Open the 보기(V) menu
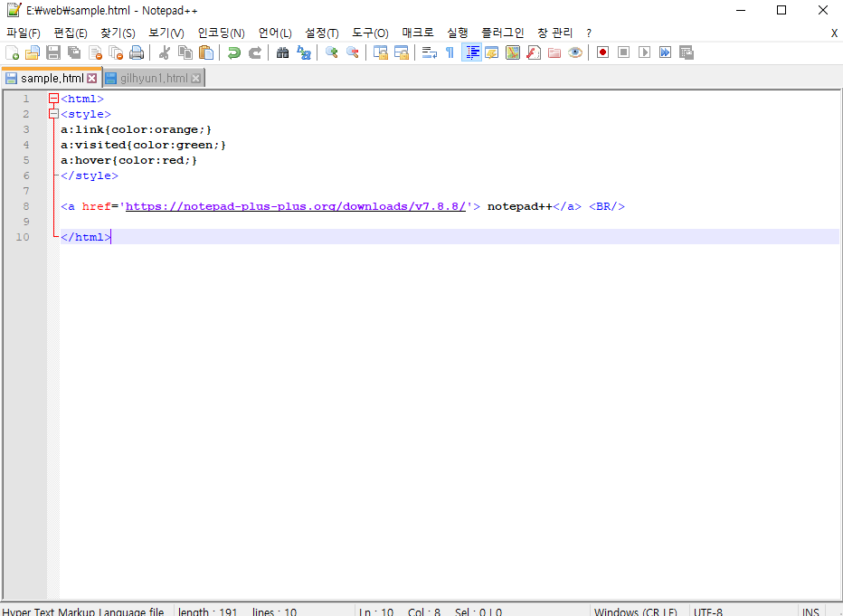The width and height of the screenshot is (843, 616). click(166, 33)
